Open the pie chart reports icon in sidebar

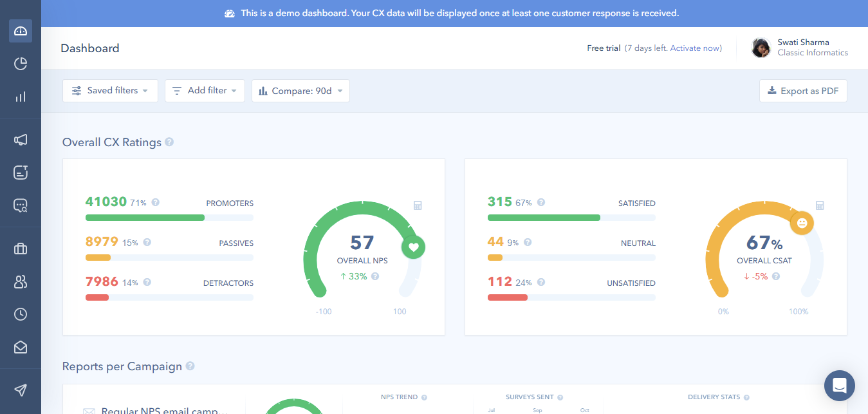click(20, 64)
